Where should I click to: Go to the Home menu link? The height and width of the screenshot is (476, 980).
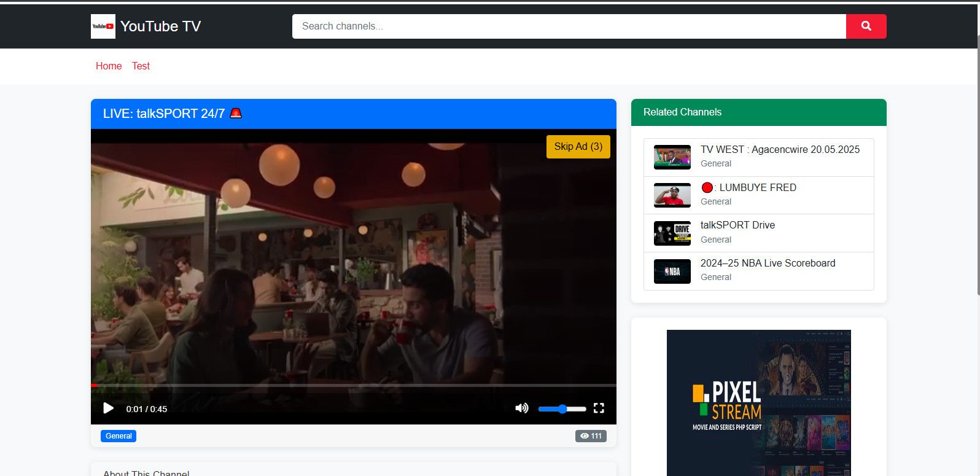pyautogui.click(x=109, y=66)
